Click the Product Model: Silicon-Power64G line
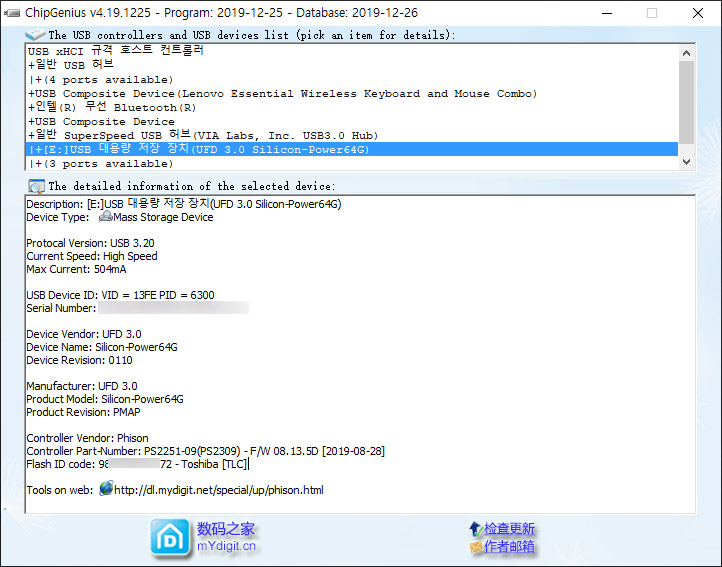 (x=105, y=399)
